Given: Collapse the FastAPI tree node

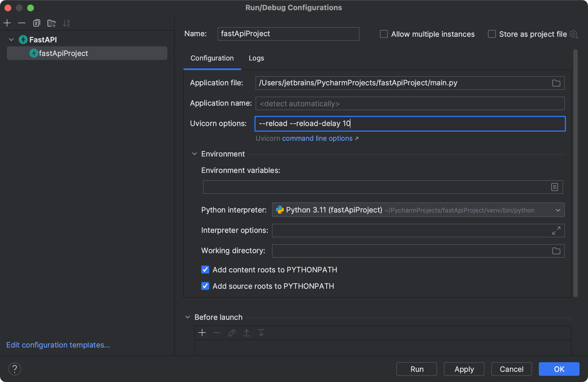Looking at the screenshot, I should coord(11,40).
